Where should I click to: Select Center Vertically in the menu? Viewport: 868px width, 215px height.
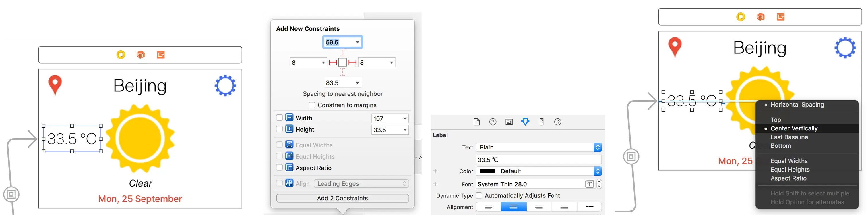tap(807, 128)
